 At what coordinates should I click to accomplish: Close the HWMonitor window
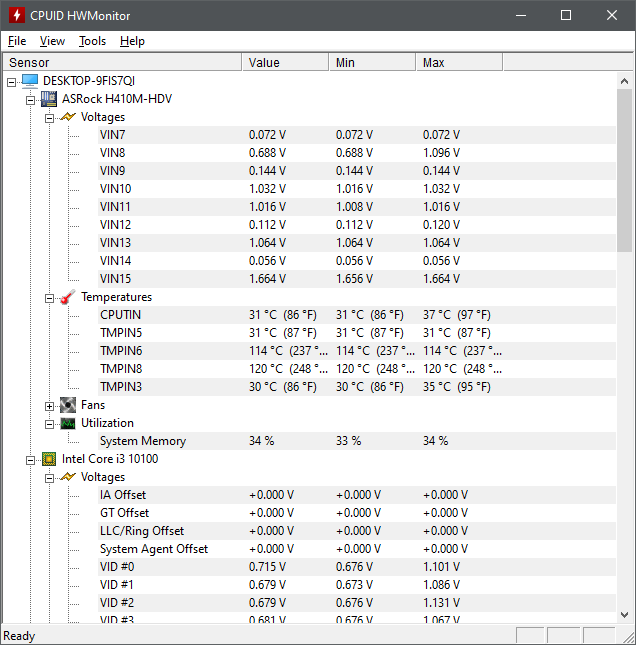612,16
